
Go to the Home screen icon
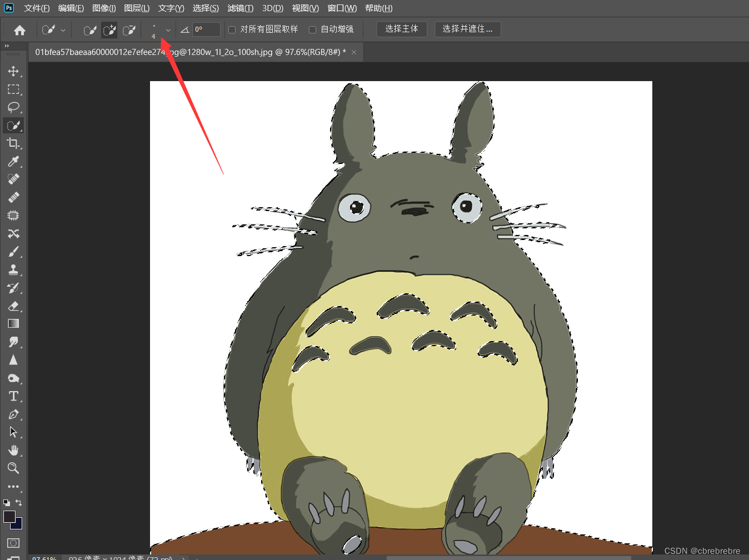pos(19,30)
